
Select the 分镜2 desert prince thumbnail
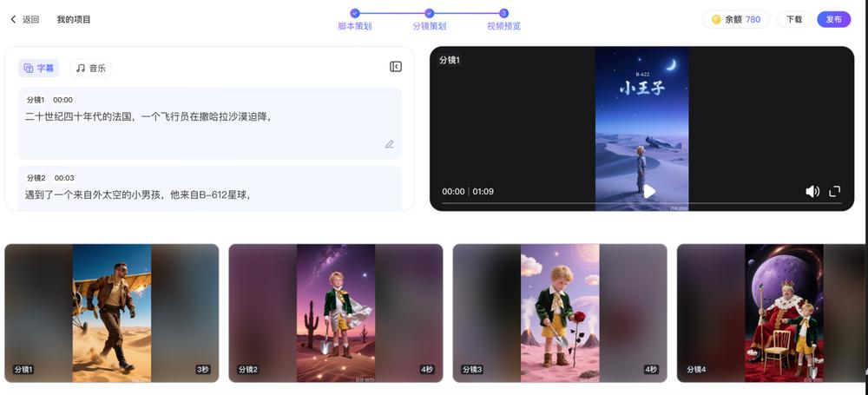335,313
